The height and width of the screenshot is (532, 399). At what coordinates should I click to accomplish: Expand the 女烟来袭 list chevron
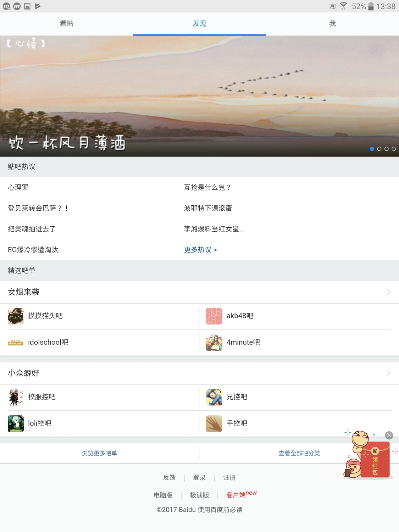[x=388, y=292]
